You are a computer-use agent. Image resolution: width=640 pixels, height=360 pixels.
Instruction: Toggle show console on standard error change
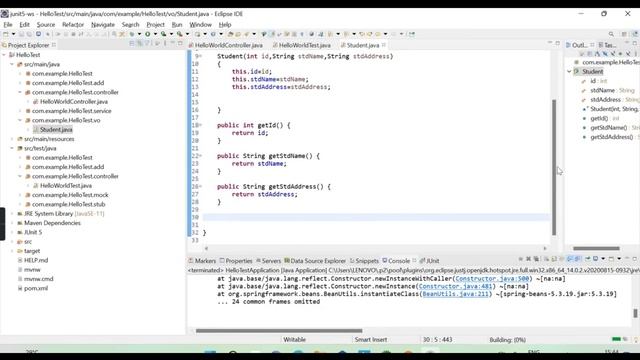tap(577, 259)
